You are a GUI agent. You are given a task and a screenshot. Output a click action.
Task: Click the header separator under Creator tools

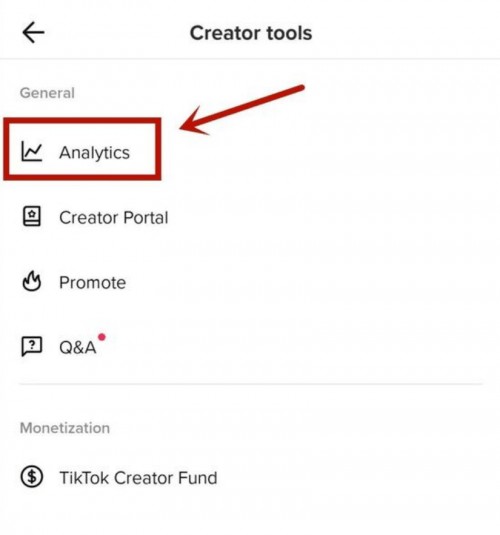(x=250, y=59)
